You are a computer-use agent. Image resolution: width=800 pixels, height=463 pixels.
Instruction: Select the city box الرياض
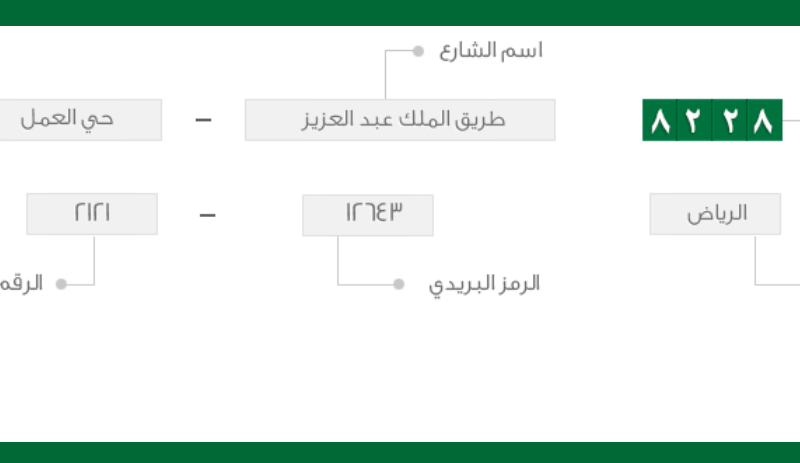715,214
